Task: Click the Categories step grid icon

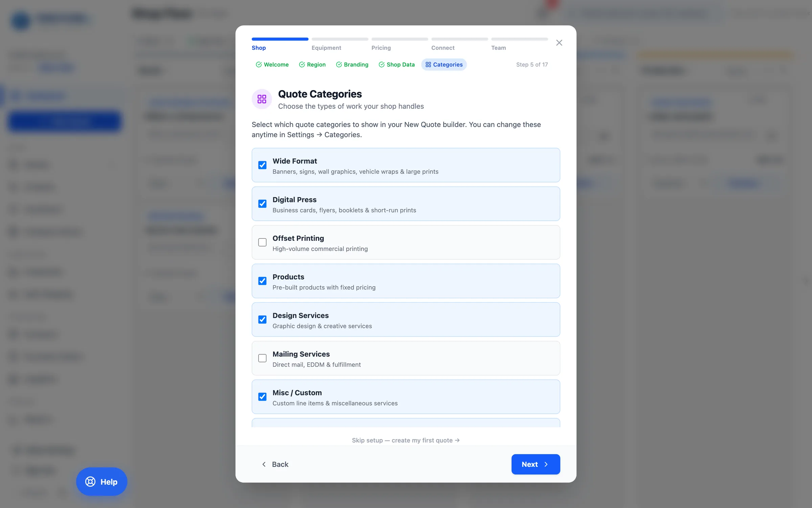Action: pos(428,65)
